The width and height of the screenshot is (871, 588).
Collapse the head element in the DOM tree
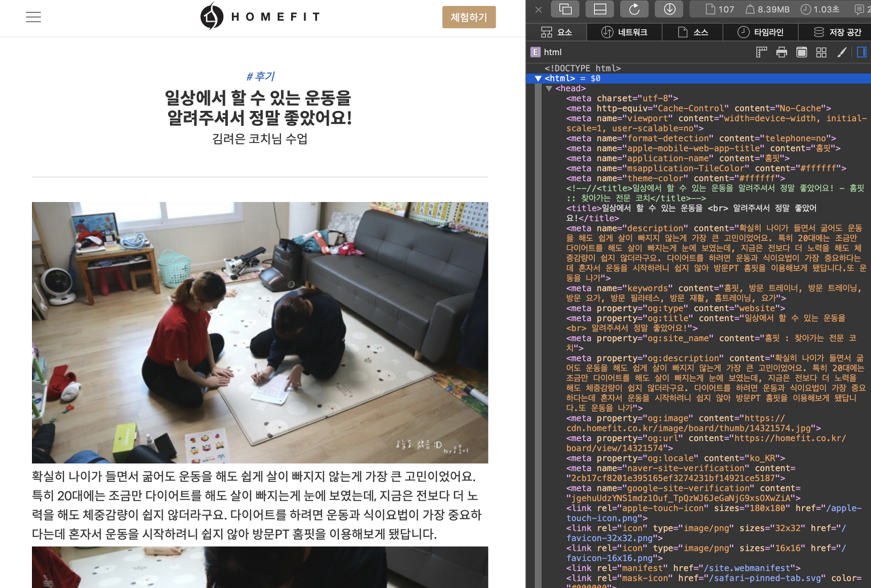(x=549, y=88)
